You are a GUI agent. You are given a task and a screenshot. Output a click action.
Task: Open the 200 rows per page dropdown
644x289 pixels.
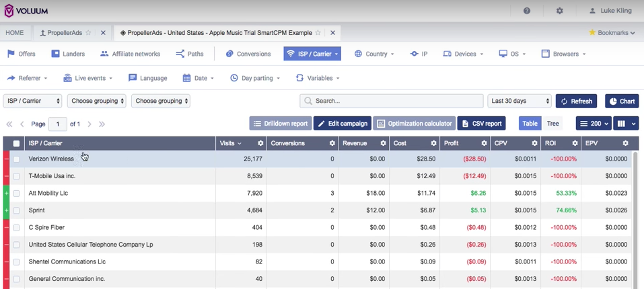pyautogui.click(x=594, y=124)
